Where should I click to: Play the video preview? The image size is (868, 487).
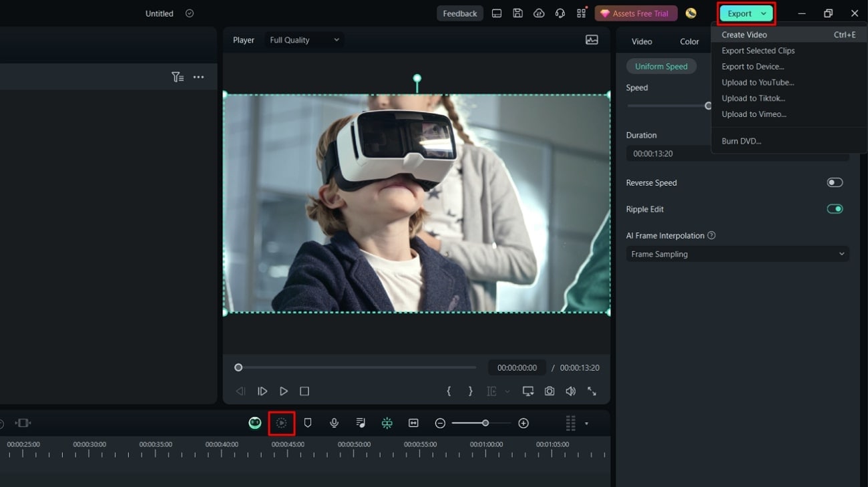(284, 391)
